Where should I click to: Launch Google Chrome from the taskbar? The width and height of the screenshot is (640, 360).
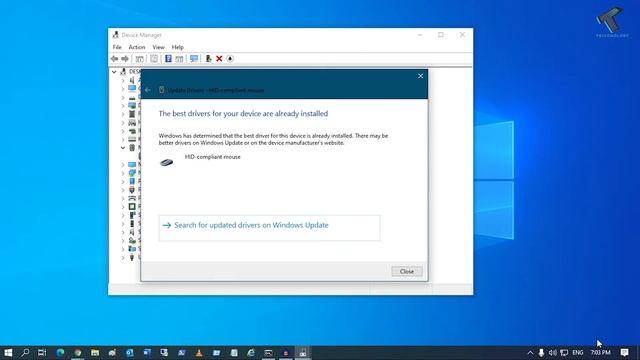pyautogui.click(x=78, y=353)
